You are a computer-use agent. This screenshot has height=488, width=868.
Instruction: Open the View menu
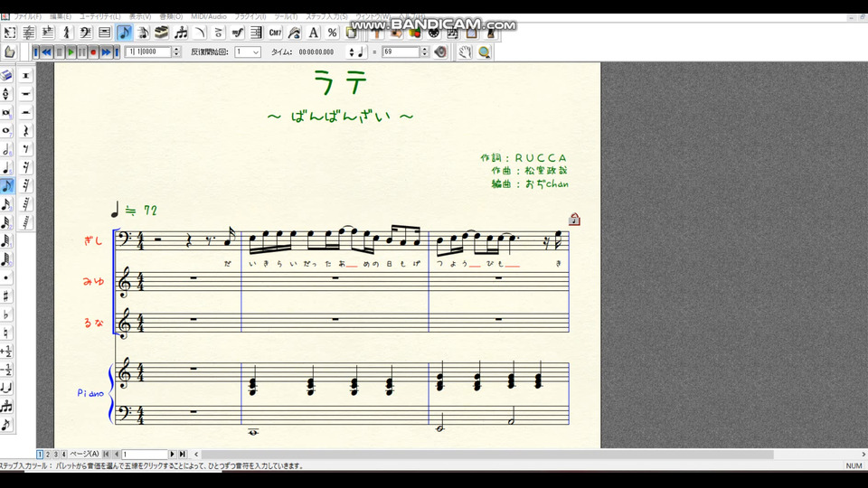140,16
